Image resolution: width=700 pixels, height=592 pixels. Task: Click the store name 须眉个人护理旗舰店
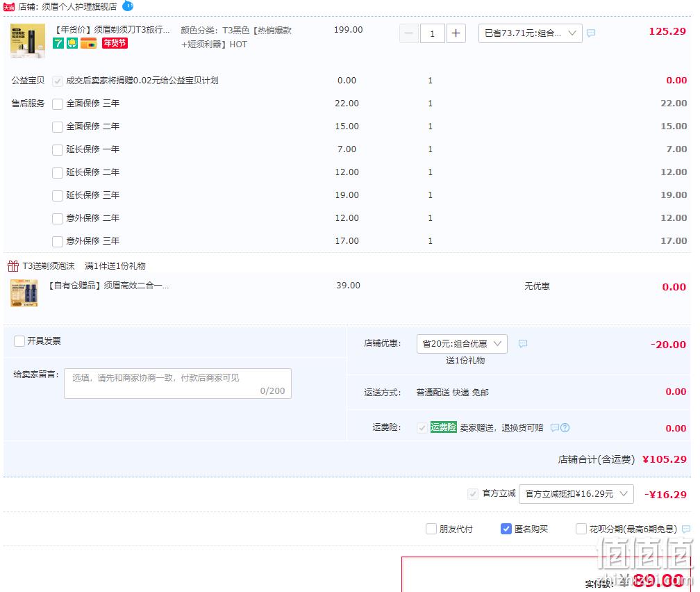click(79, 7)
